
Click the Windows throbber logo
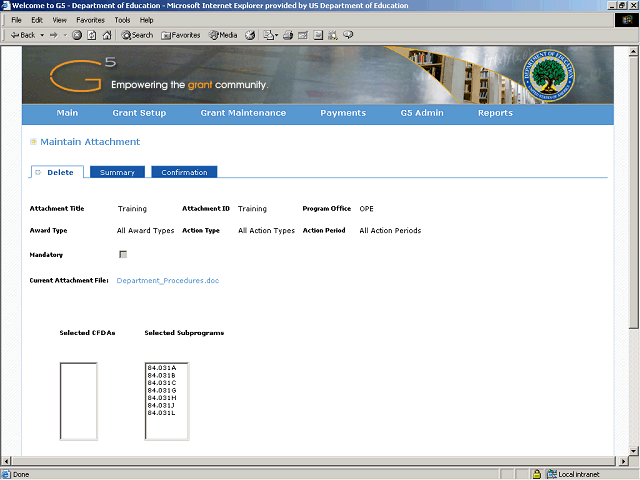tap(627, 20)
